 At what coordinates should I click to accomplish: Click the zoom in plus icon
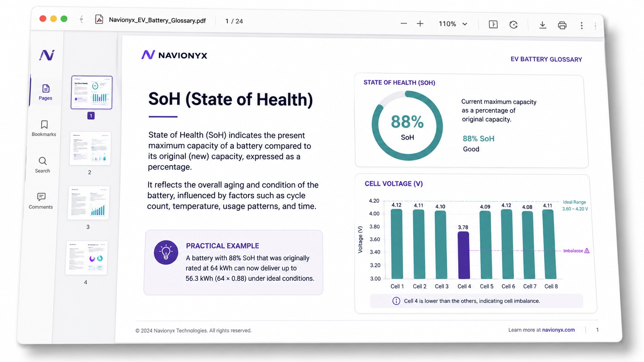(x=420, y=24)
